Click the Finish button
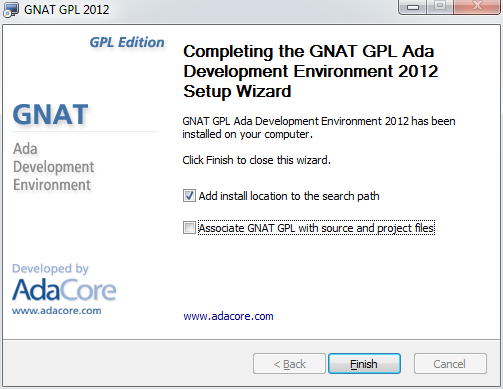 pos(364,364)
